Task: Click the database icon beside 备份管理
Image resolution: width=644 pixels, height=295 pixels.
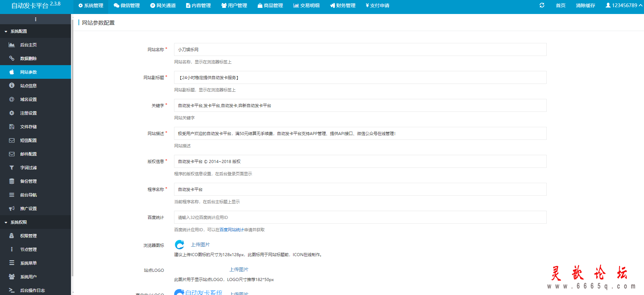Action: pyautogui.click(x=12, y=181)
